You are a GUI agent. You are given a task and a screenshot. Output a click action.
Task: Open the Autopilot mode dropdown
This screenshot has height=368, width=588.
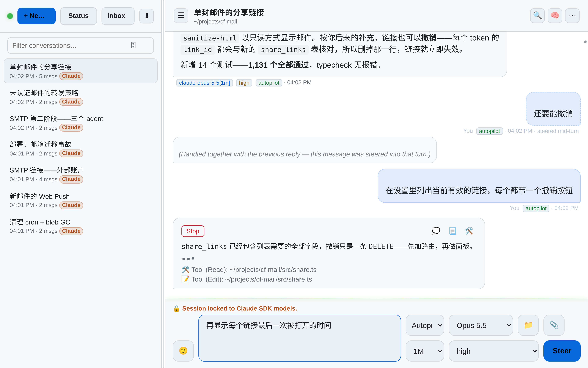[x=425, y=325]
